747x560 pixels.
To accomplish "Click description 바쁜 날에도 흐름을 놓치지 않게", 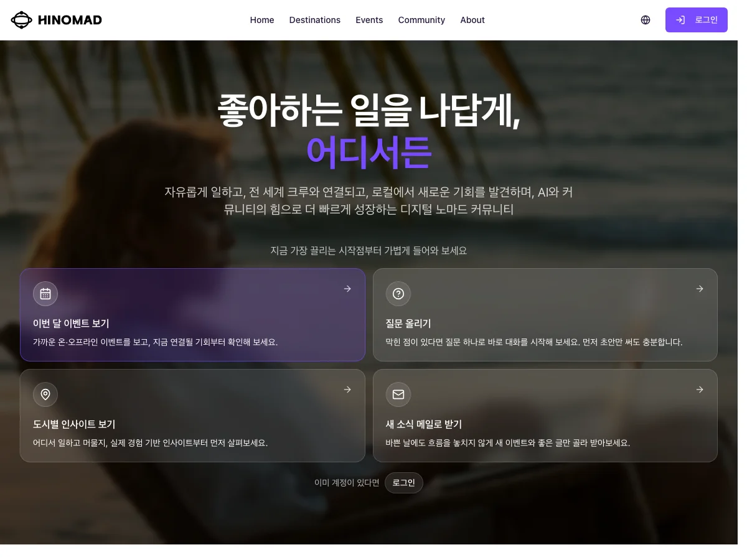I will coord(508,443).
